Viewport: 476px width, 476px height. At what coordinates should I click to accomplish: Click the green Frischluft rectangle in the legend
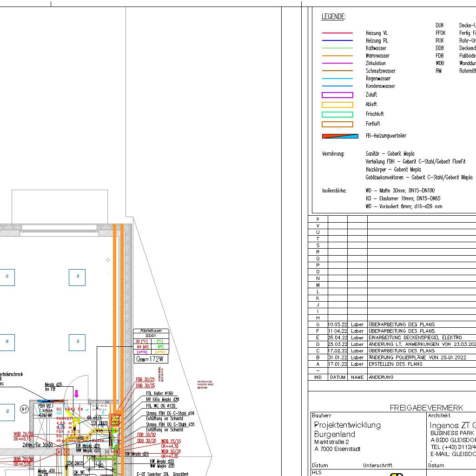point(337,114)
